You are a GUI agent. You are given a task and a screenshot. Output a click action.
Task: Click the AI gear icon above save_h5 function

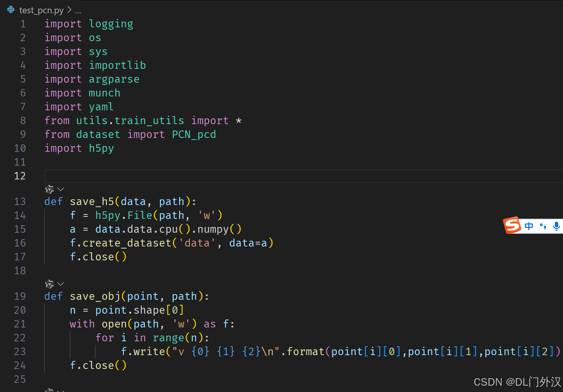(49, 189)
